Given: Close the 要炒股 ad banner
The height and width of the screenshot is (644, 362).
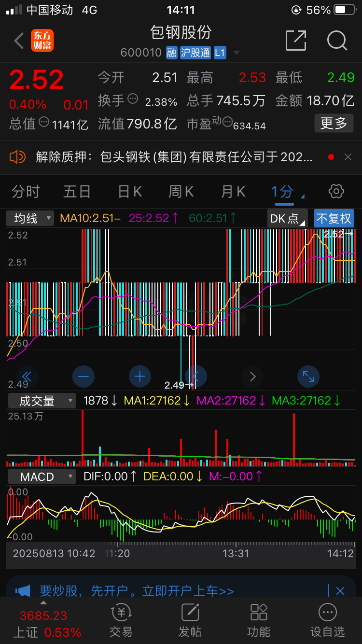Looking at the screenshot, I should 340,590.
